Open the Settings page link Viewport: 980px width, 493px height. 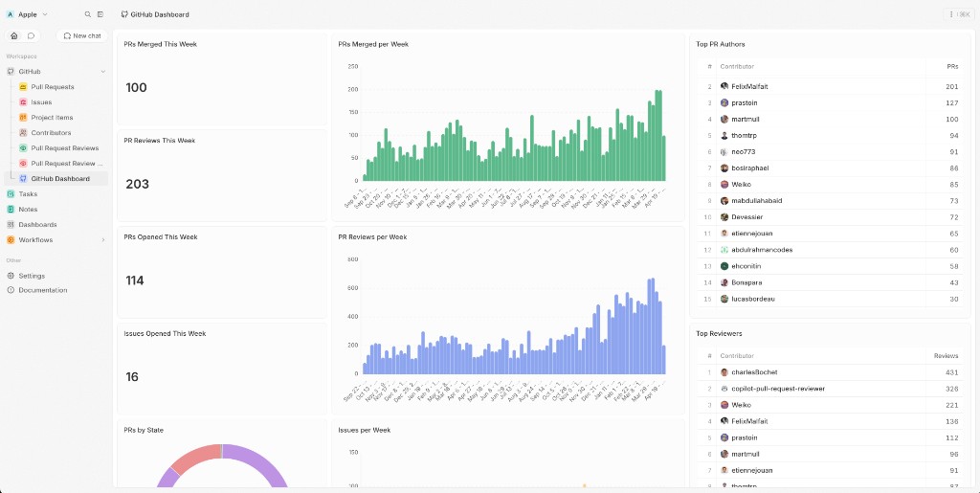[x=32, y=276]
